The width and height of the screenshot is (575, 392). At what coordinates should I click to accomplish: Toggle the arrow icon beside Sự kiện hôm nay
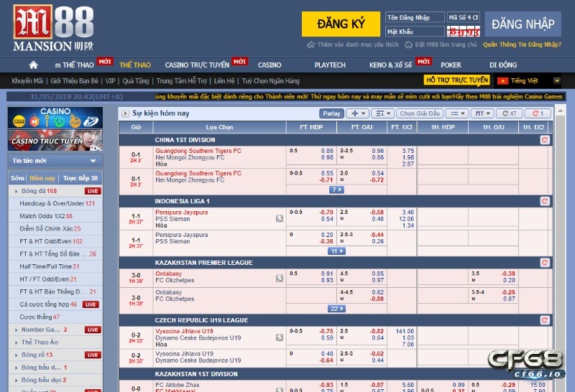tap(125, 113)
